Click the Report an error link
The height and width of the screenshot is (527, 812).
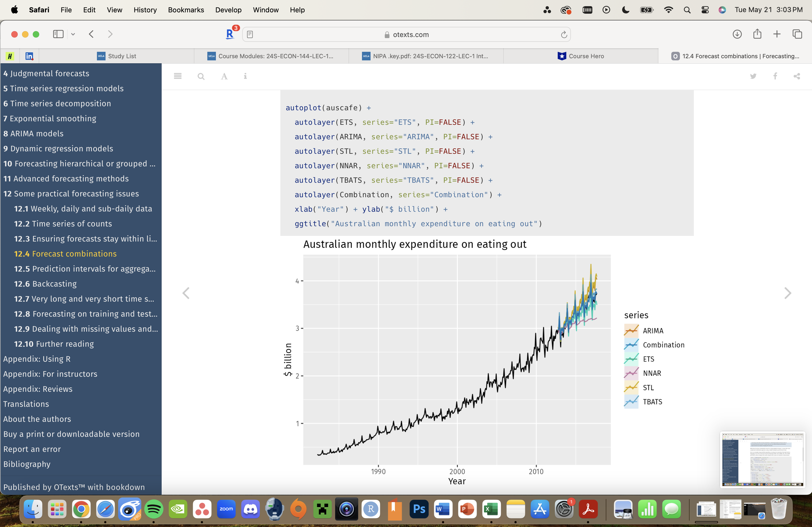click(32, 449)
